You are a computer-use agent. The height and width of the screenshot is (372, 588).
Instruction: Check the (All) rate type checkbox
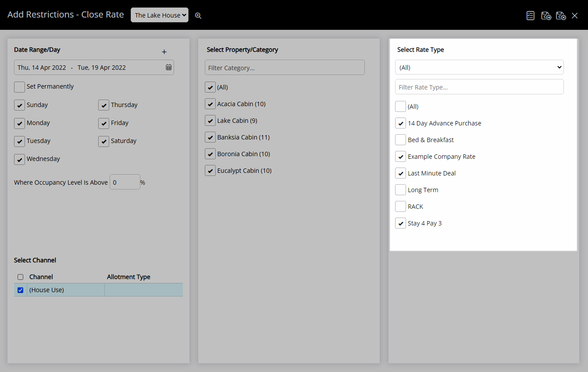[x=400, y=107]
